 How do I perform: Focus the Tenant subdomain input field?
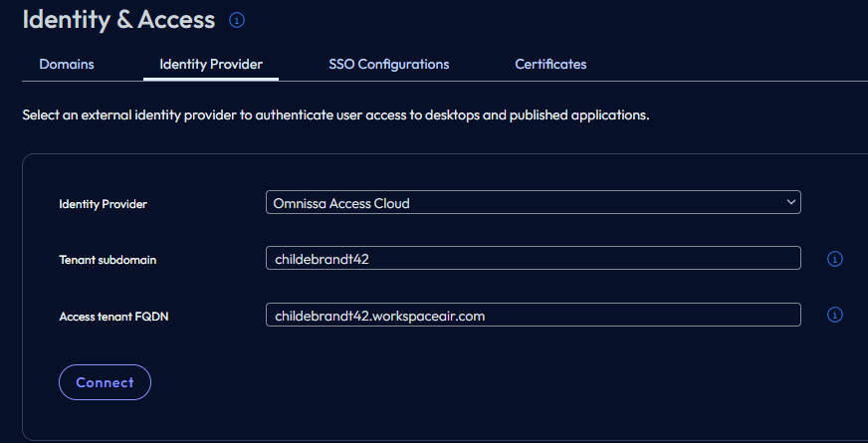(x=533, y=259)
